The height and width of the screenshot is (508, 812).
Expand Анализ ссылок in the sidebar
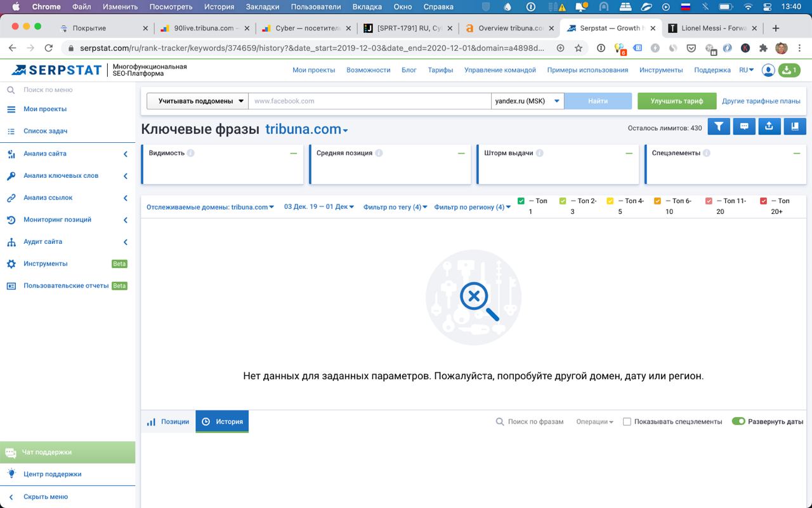67,198
